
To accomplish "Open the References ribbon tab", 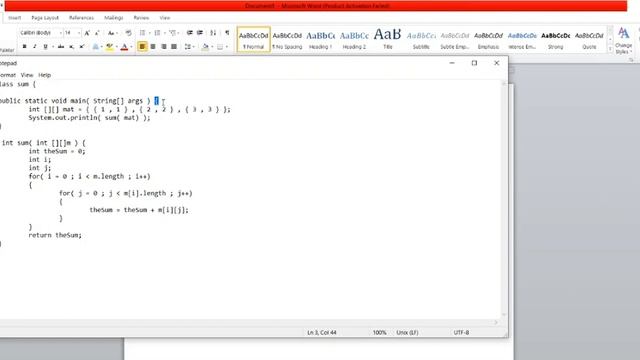I will pos(81,18).
